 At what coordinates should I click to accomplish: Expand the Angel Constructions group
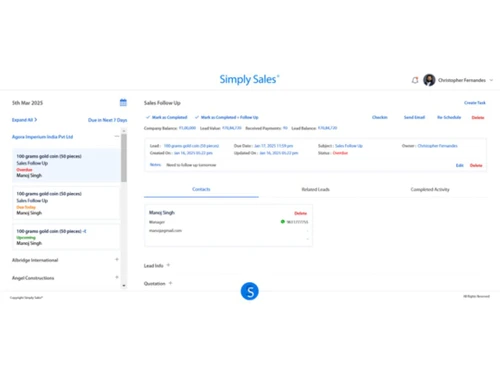click(x=117, y=277)
